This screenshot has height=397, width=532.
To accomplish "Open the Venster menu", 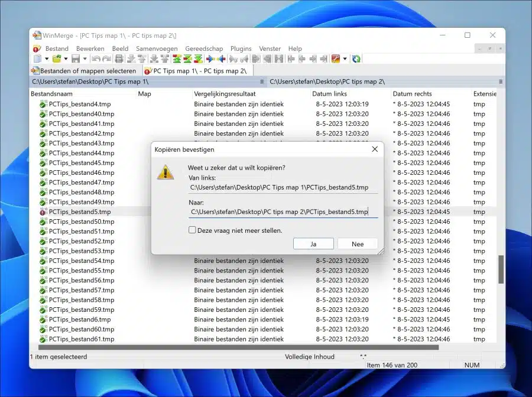I will (270, 48).
